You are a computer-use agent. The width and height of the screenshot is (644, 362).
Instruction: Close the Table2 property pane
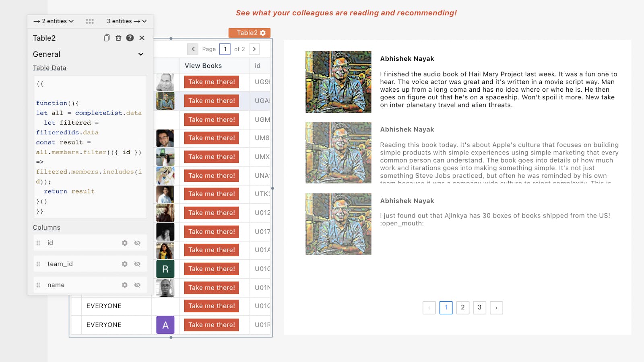click(x=142, y=38)
